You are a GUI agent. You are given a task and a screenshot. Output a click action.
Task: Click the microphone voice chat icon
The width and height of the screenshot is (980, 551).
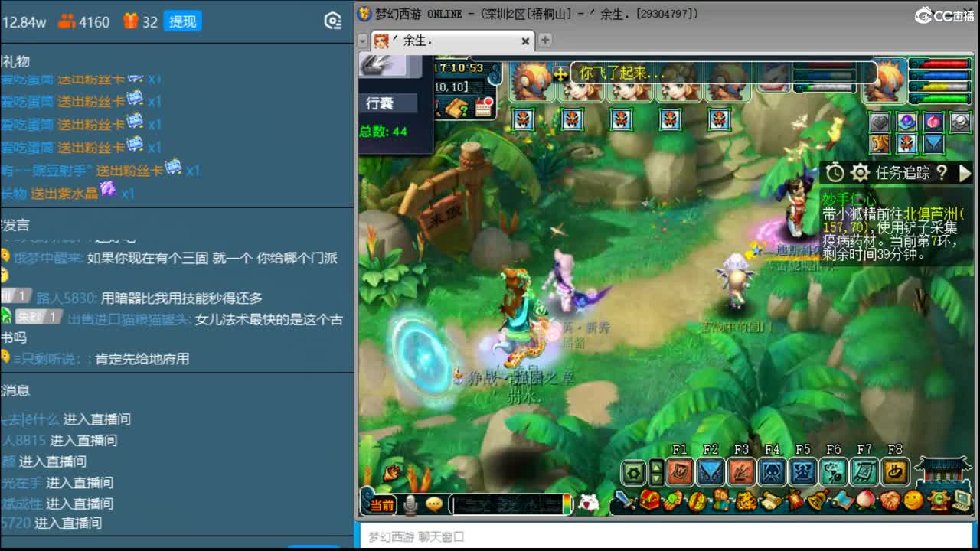coord(411,504)
